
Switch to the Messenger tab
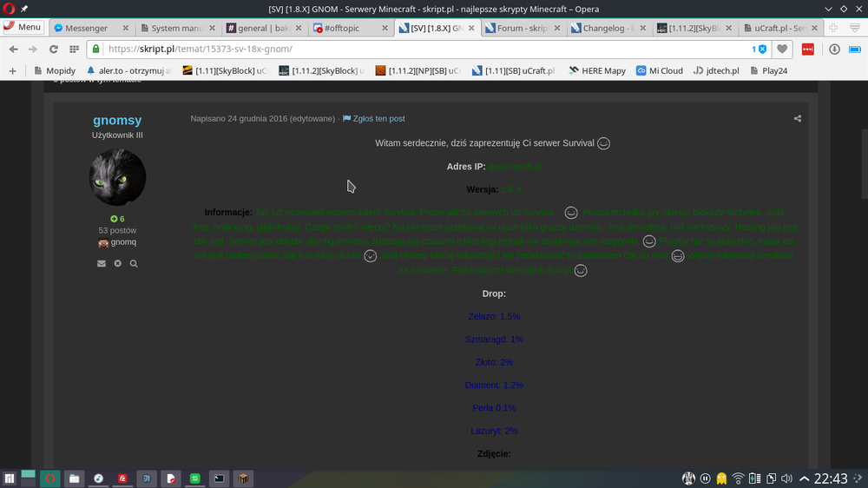click(x=86, y=28)
